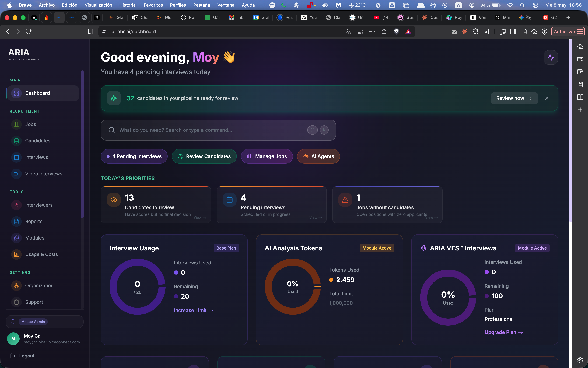The image size is (588, 368).
Task: Click the sidebar settings gear at bottom right
Action: click(x=580, y=360)
